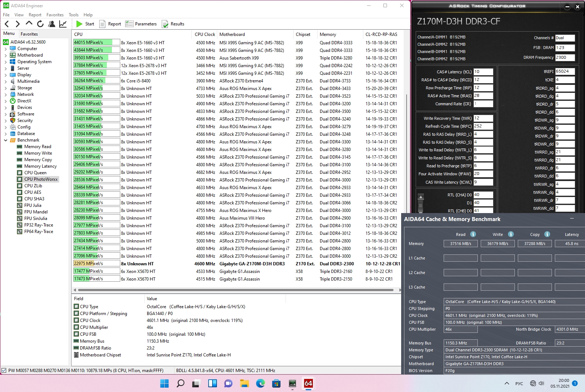585x392 pixels.
Task: Click the info icon next to Copy
Action: tap(547, 234)
